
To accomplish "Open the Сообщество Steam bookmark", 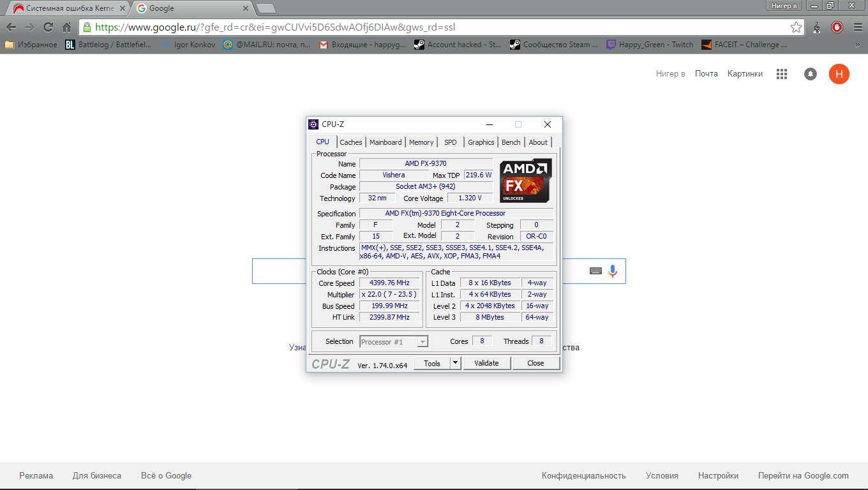I will pyautogui.click(x=553, y=45).
